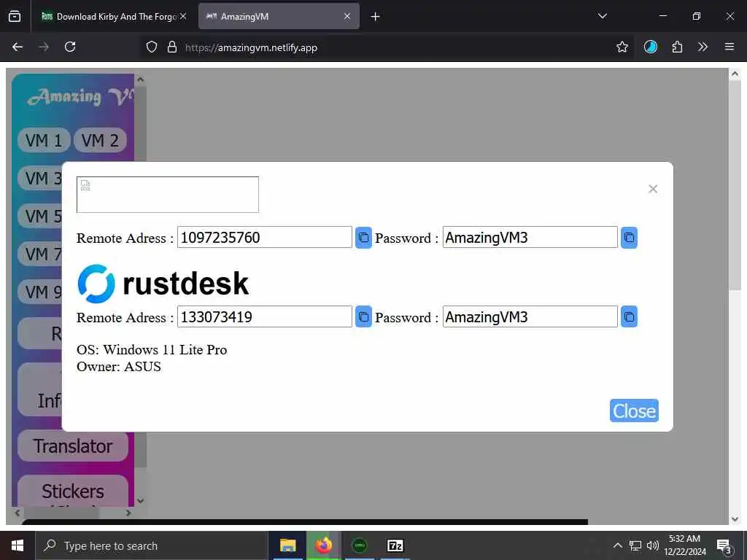747x560 pixels.
Task: Click the blue Close button
Action: coord(634,411)
